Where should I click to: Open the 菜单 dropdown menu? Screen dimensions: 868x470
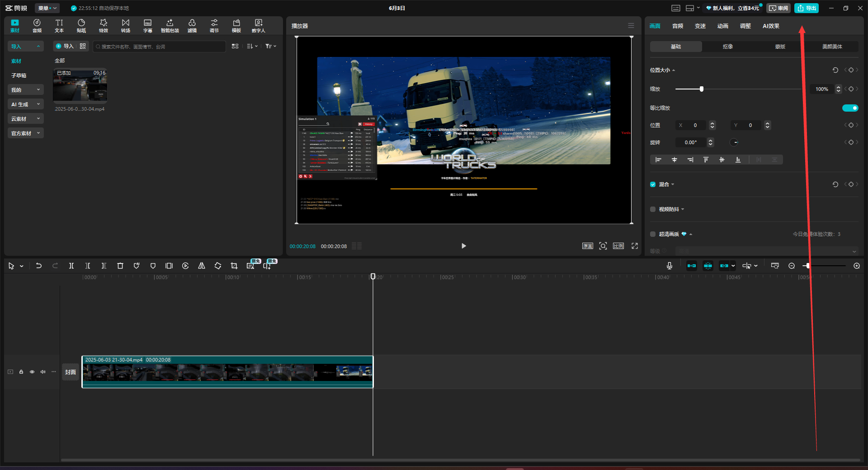tap(47, 8)
